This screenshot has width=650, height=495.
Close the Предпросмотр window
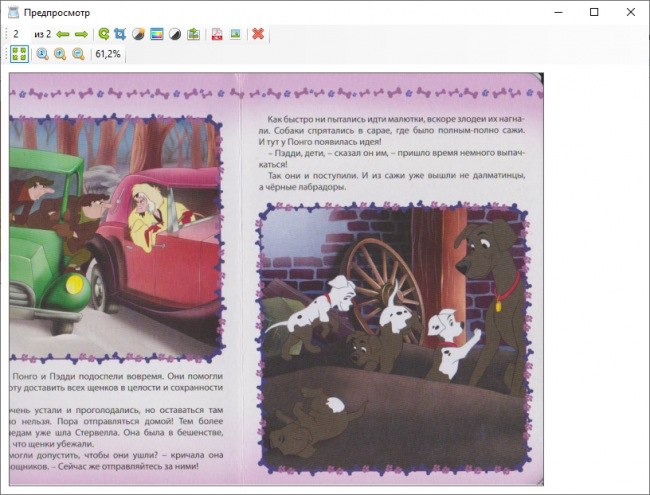631,12
